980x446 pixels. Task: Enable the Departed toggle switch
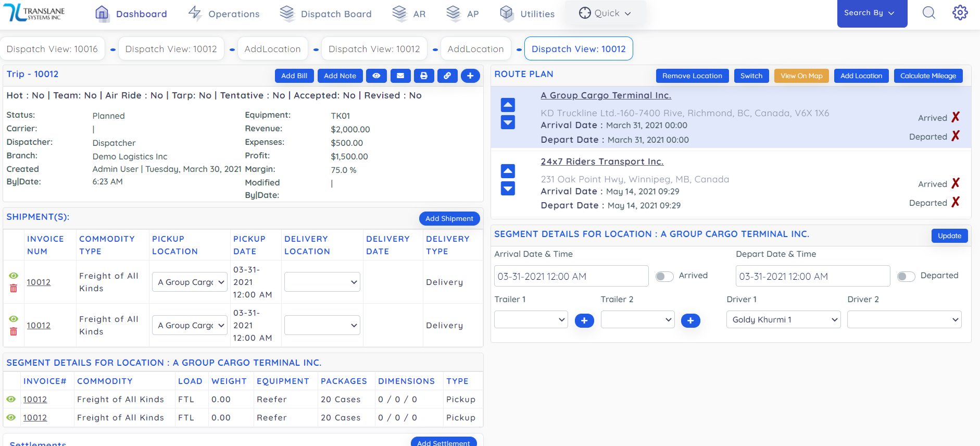[x=906, y=276]
